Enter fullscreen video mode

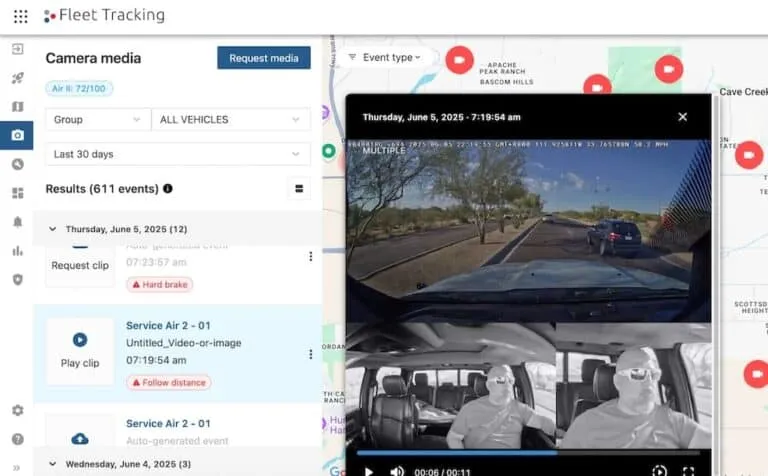[688, 472]
